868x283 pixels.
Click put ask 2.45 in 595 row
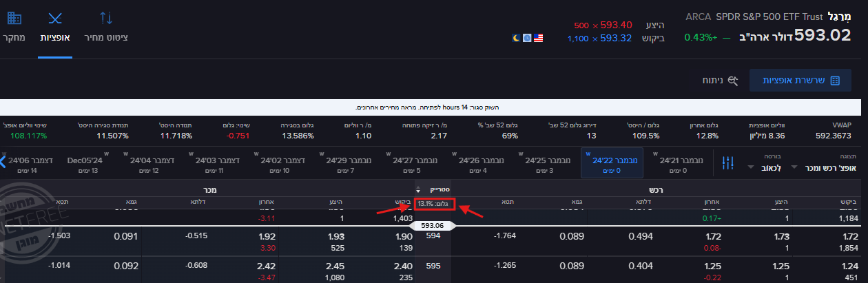(x=334, y=266)
